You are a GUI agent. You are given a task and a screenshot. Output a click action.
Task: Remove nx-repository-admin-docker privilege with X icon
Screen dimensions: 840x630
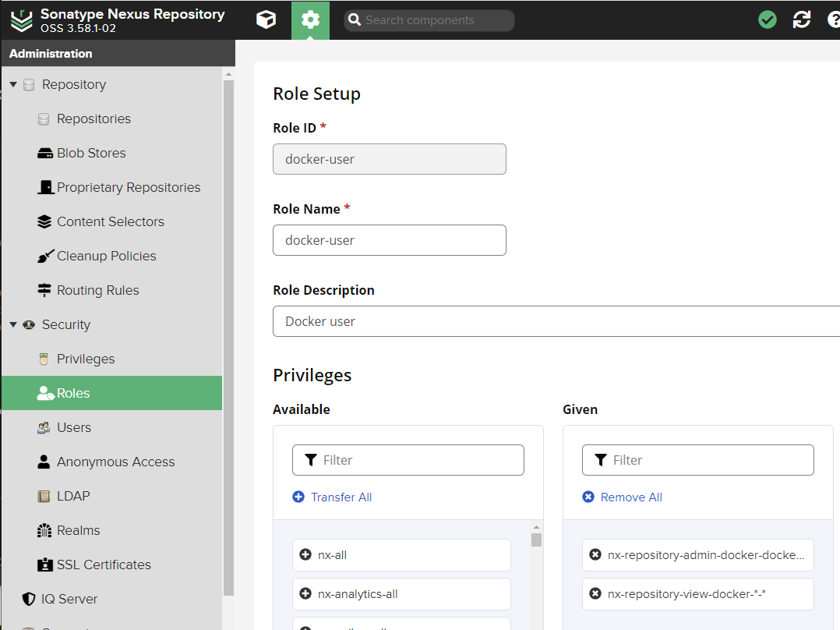595,555
